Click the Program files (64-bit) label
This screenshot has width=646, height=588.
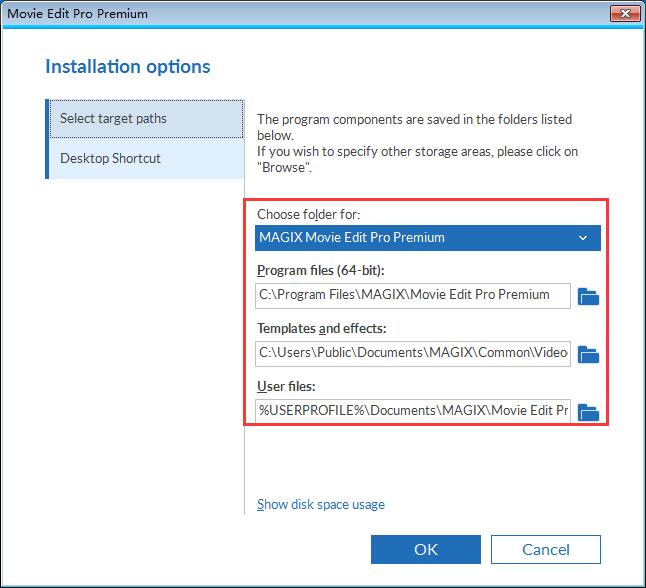click(x=321, y=270)
